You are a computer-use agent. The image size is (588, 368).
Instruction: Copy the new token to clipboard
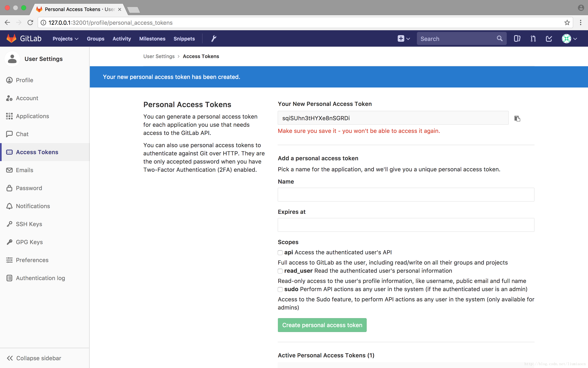tap(517, 118)
